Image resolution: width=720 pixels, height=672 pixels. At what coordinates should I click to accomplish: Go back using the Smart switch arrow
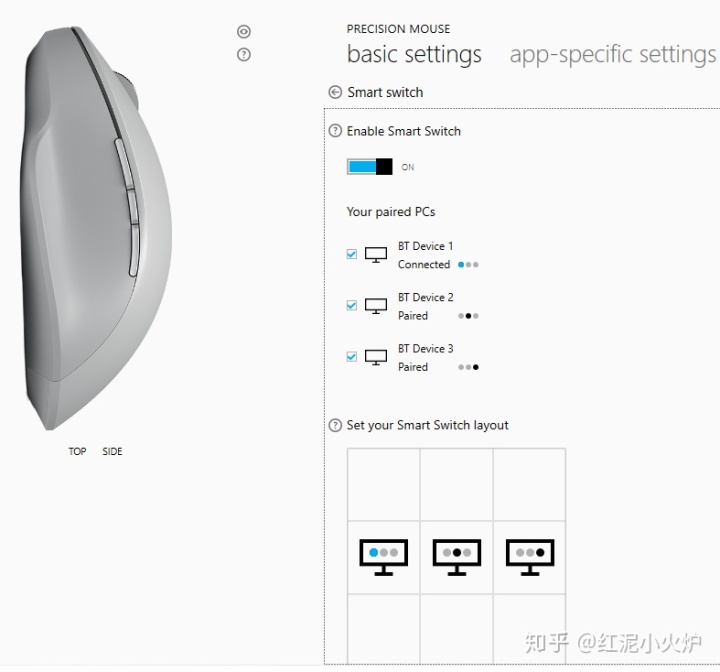pyautogui.click(x=335, y=92)
